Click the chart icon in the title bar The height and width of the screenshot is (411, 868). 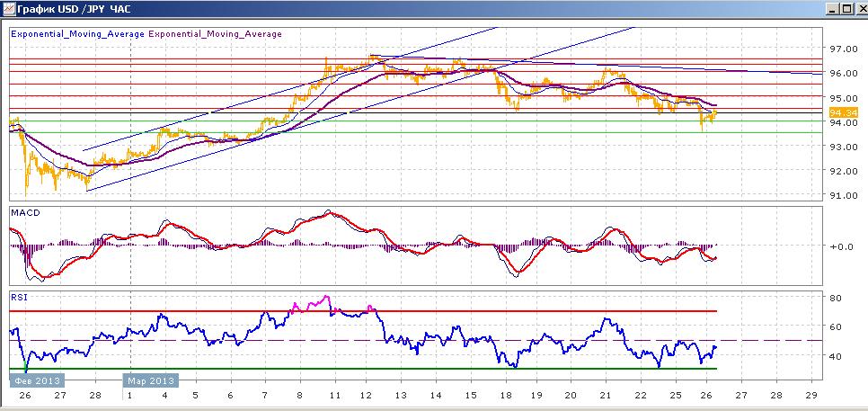pyautogui.click(x=9, y=9)
